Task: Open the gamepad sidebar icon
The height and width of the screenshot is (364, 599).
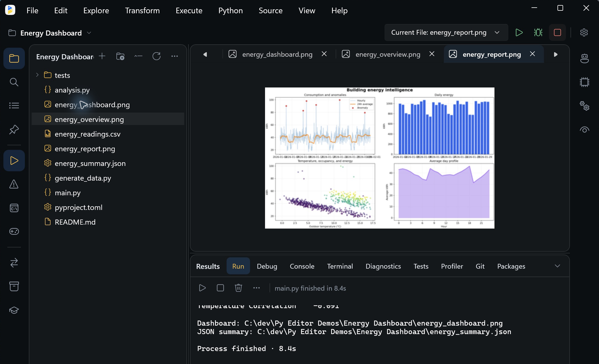Action: tap(14, 231)
